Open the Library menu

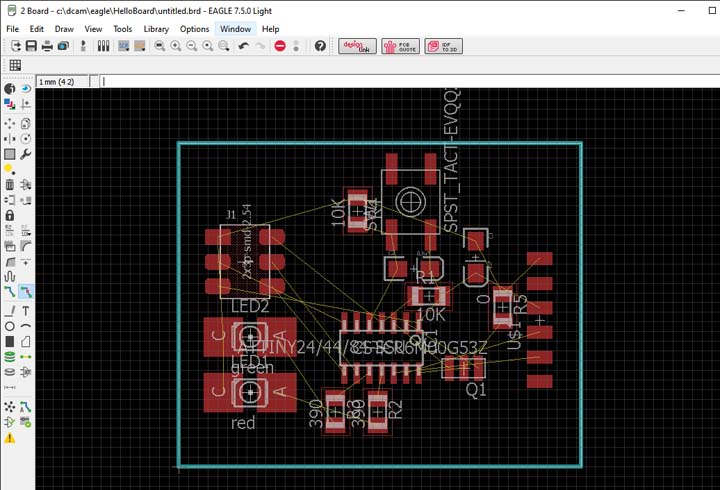(x=156, y=29)
